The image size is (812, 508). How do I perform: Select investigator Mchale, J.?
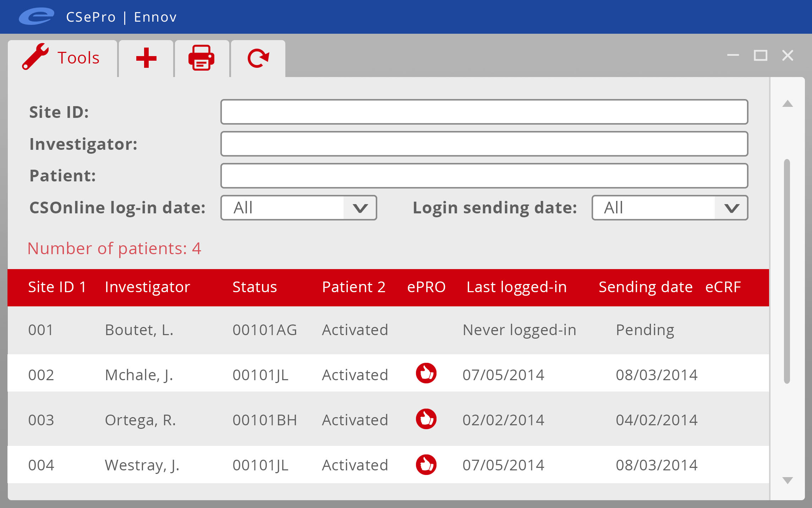(139, 376)
